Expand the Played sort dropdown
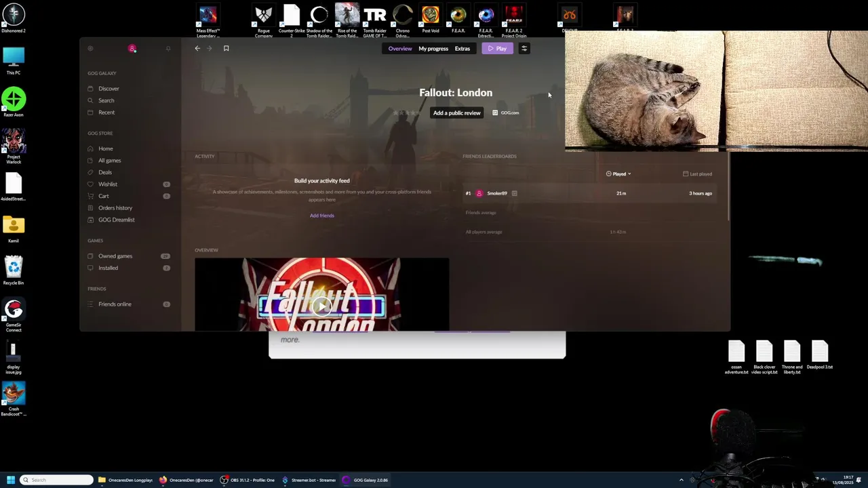Viewport: 868px width, 488px height. [618, 174]
